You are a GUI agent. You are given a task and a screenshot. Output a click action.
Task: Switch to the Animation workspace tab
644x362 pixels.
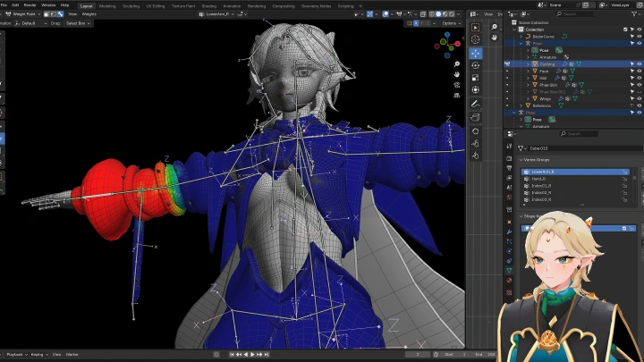(232, 6)
